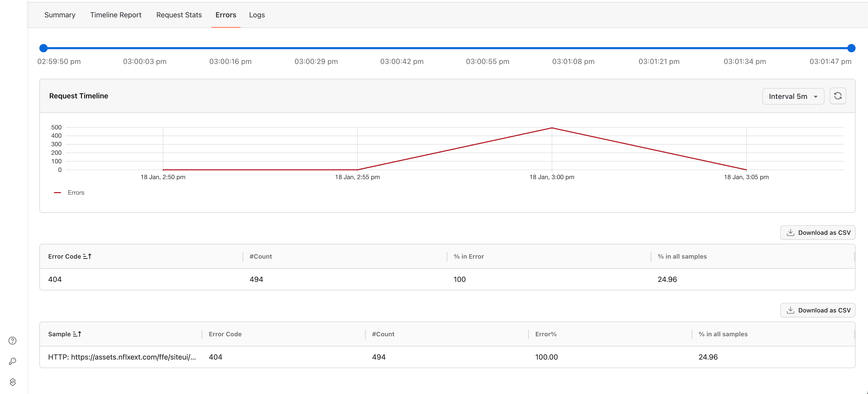This screenshot has width=868, height=394.
Task: Sort by Sample column icon
Action: pyautogui.click(x=77, y=334)
